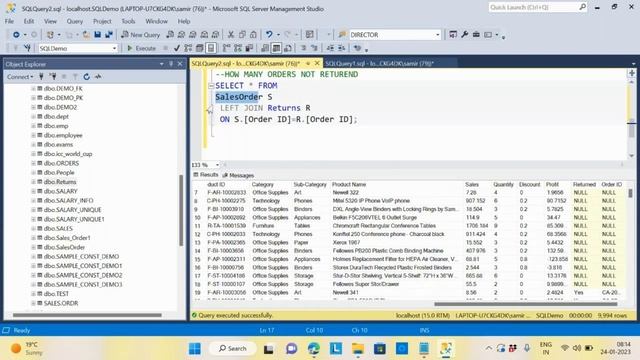The height and width of the screenshot is (360, 640).
Task: Click the Returned column header
Action: tap(584, 184)
